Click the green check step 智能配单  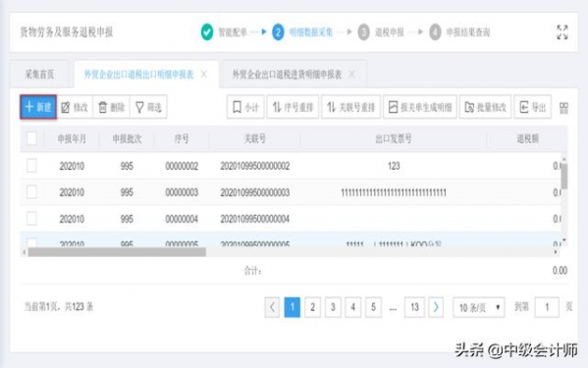point(224,32)
